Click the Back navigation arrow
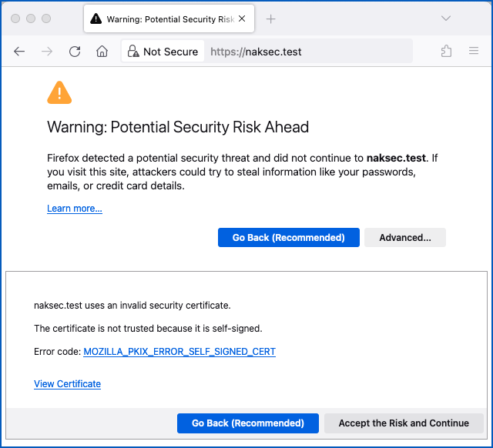Viewport: 493px width, 448px height. pyautogui.click(x=19, y=52)
